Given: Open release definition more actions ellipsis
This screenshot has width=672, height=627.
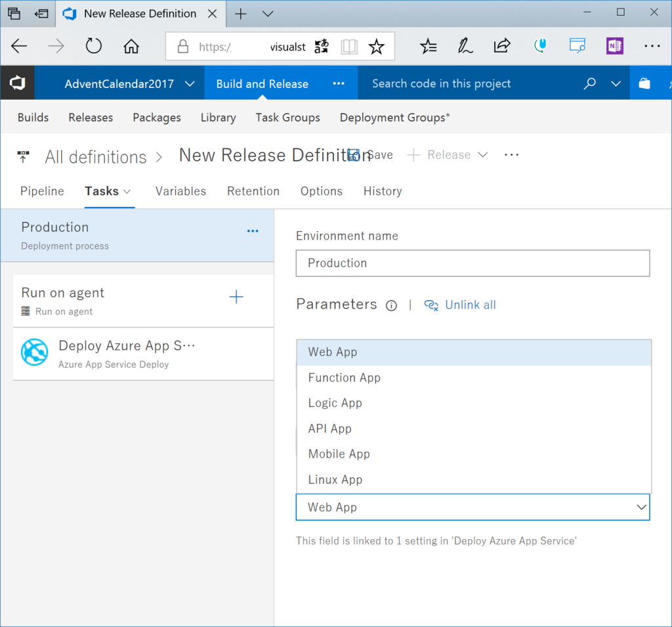Looking at the screenshot, I should pos(512,155).
